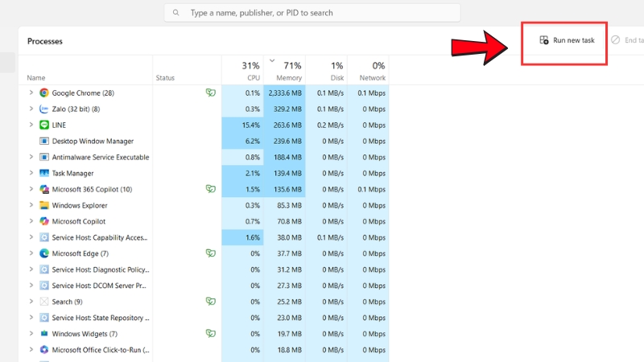Select the Service Host: DCOM Server Pr... name
The width and height of the screenshot is (644, 362).
point(99,286)
